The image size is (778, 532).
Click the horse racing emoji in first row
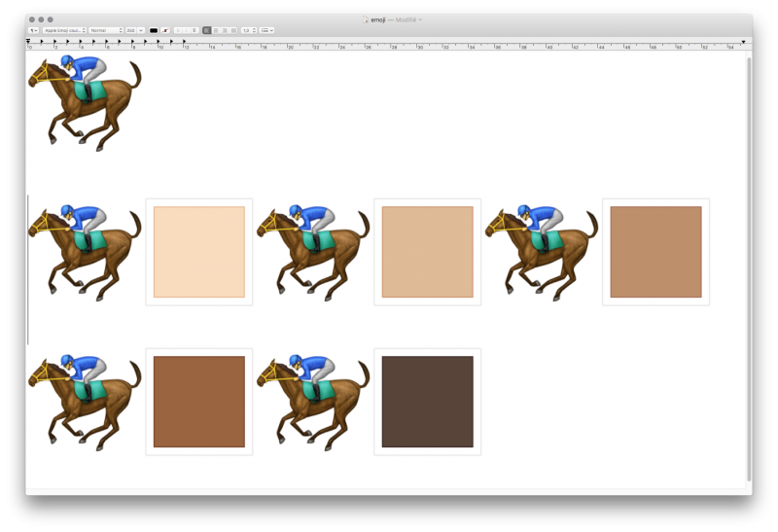pos(85,103)
